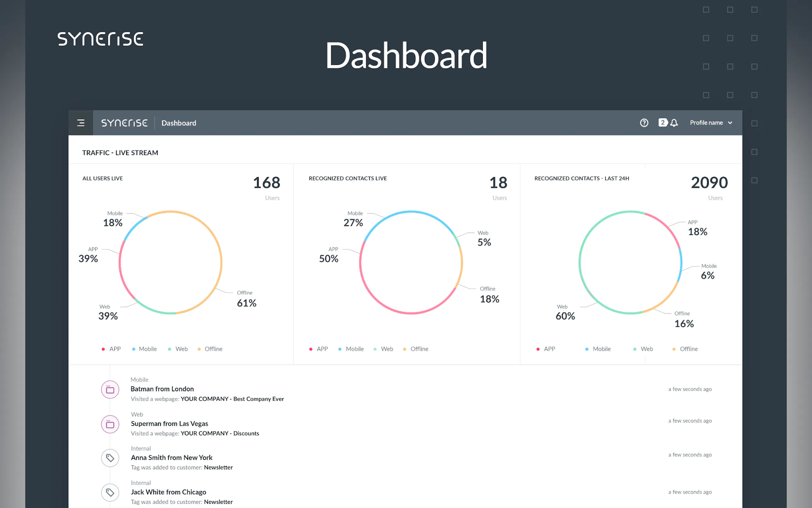Expand the Profile name dropdown
This screenshot has width=812, height=508.
coord(707,123)
